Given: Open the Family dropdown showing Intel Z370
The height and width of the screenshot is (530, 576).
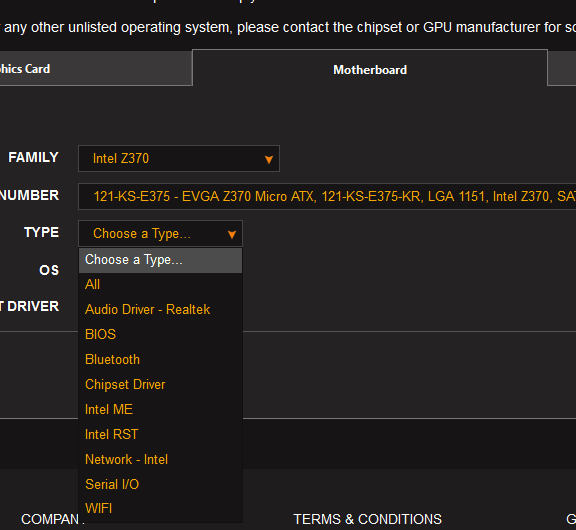Looking at the screenshot, I should click(x=179, y=159).
